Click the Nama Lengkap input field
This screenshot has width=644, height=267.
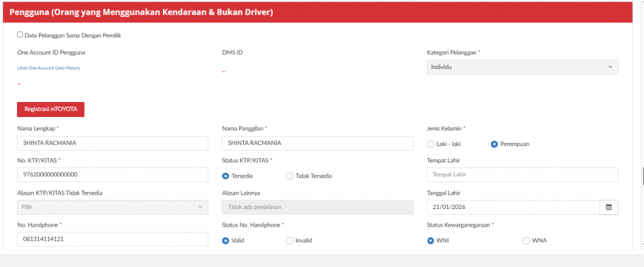coord(113,143)
